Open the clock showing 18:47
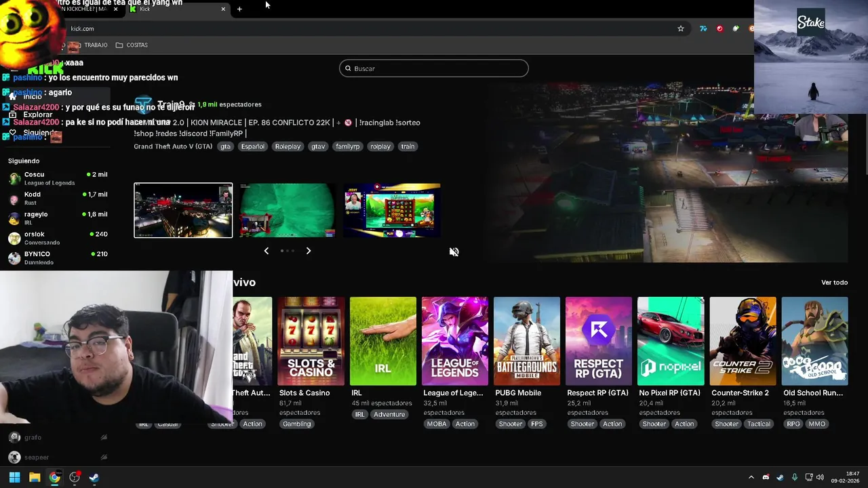Viewport: 868px width, 488px height. pos(846,477)
